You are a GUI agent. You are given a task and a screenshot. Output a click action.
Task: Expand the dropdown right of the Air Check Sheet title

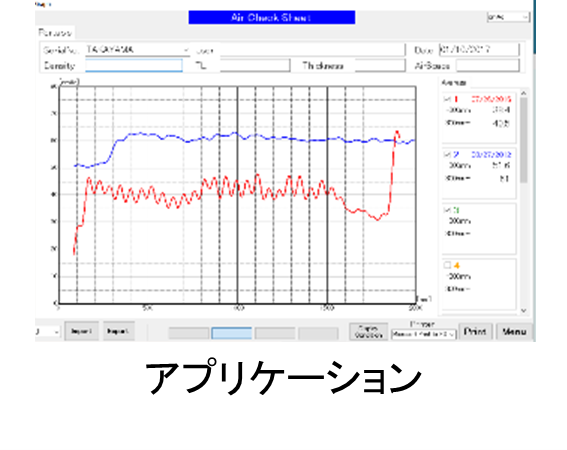[x=508, y=17]
